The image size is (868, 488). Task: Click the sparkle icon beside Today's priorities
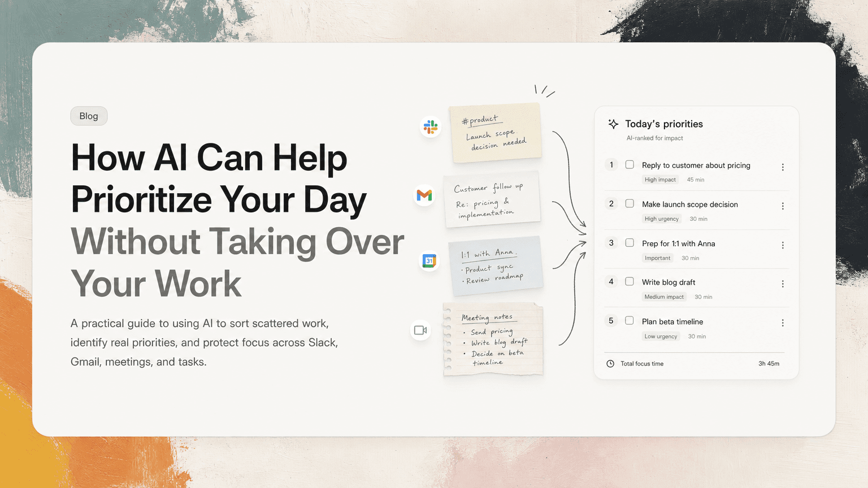coord(613,124)
